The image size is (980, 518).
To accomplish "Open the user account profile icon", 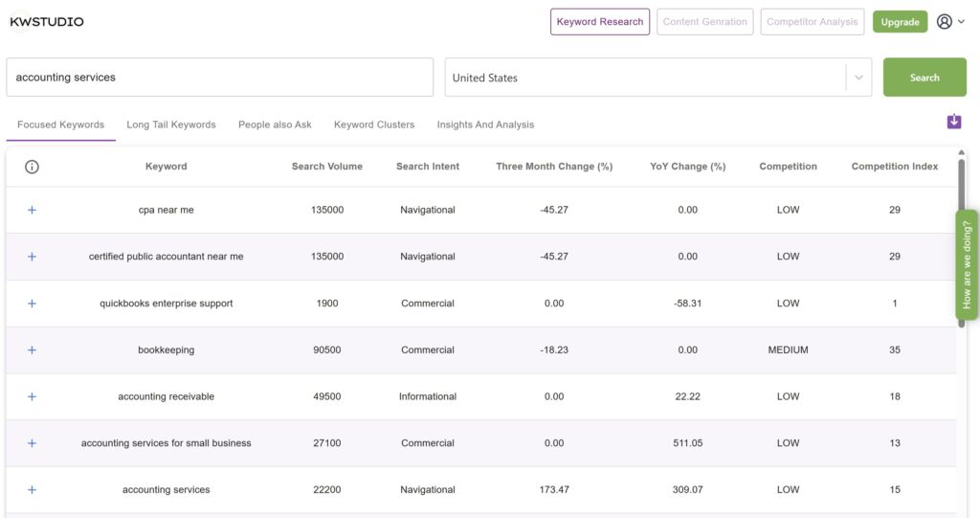I will click(x=944, y=22).
